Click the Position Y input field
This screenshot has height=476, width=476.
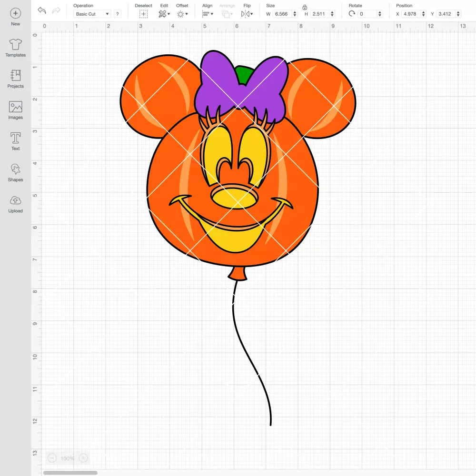tap(446, 14)
